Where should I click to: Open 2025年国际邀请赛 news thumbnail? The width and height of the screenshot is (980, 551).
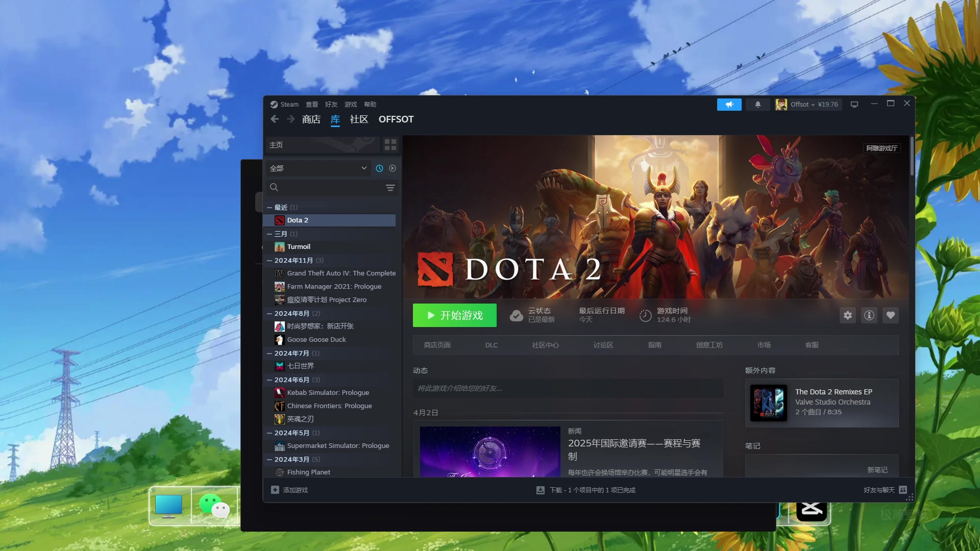(x=490, y=452)
